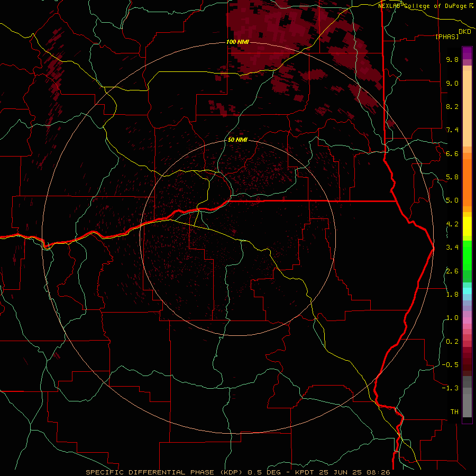Click the "50 NMI" range ring label

237,140
